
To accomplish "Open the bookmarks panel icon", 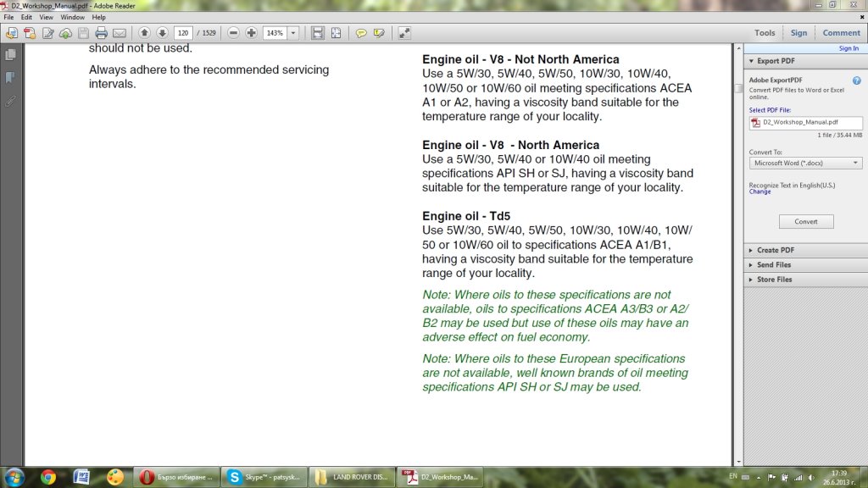I will pyautogui.click(x=10, y=77).
